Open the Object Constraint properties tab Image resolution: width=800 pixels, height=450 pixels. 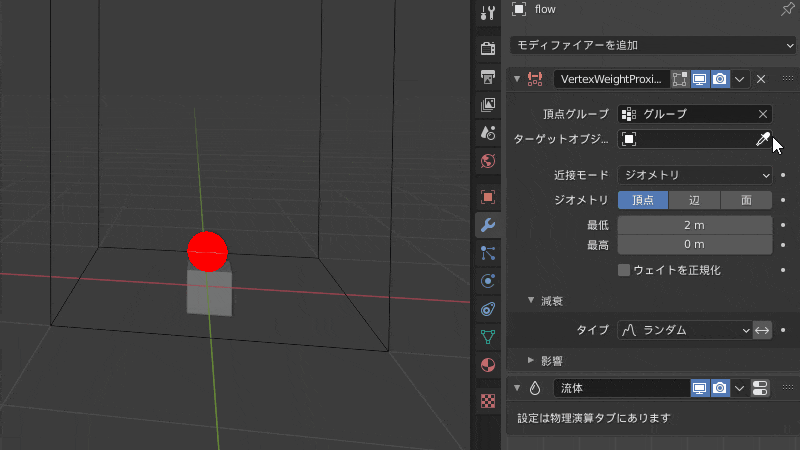tap(488, 309)
